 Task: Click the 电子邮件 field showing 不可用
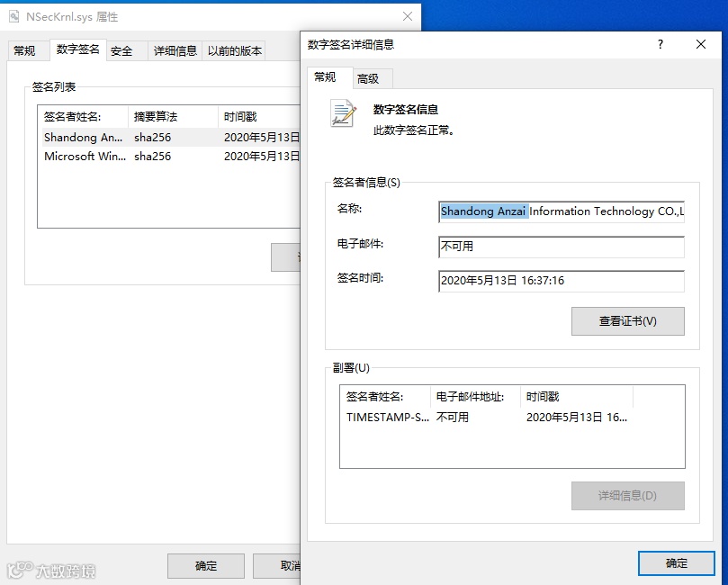562,247
